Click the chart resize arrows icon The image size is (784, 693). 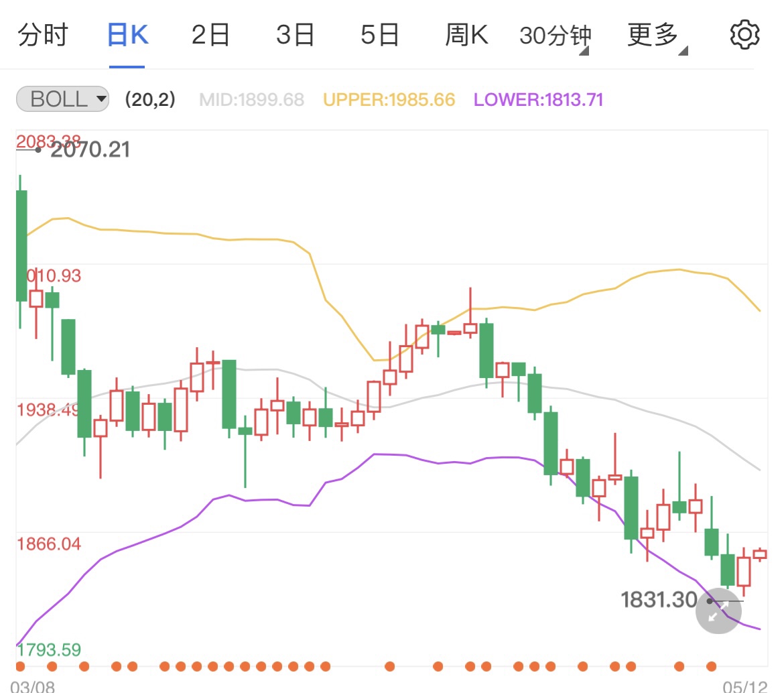(718, 611)
